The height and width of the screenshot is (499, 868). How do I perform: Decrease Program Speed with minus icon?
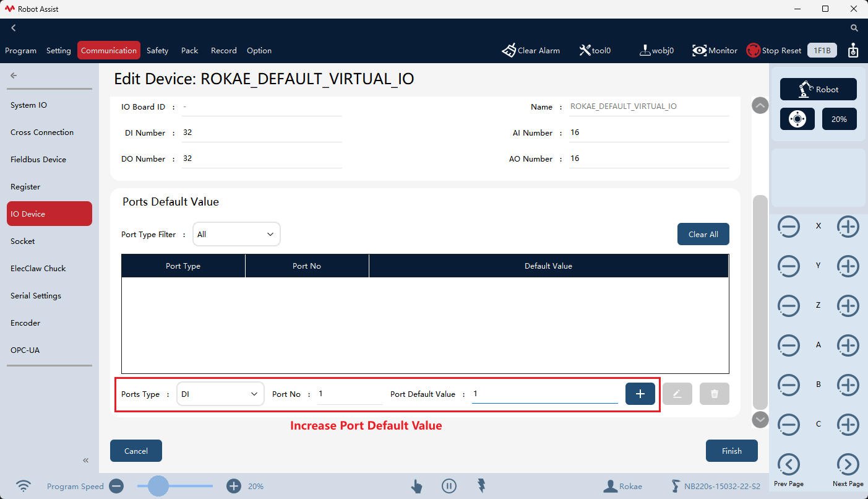tap(116, 486)
